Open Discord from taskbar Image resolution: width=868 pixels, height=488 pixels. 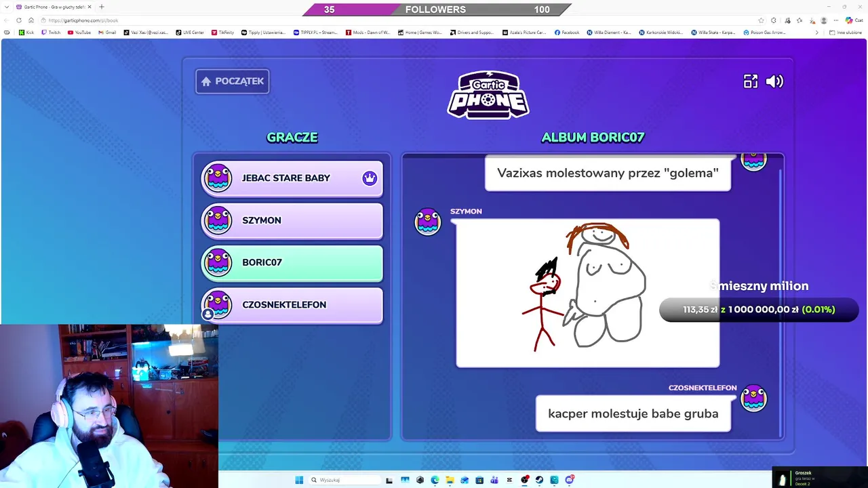[569, 480]
